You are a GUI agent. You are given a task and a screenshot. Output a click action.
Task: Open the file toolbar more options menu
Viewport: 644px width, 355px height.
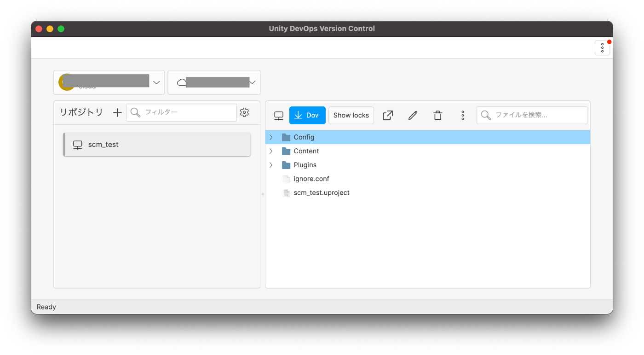(463, 116)
